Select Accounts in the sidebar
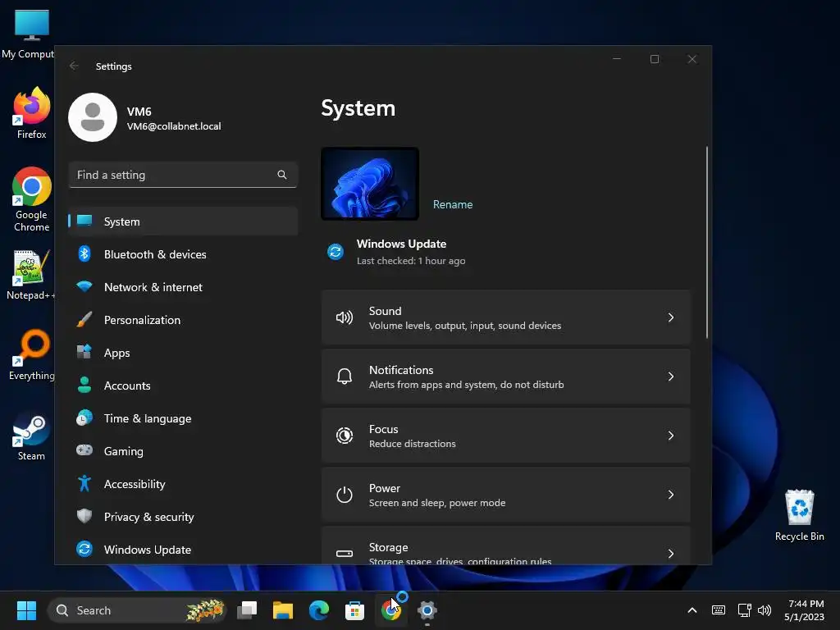This screenshot has height=630, width=840. click(183, 386)
